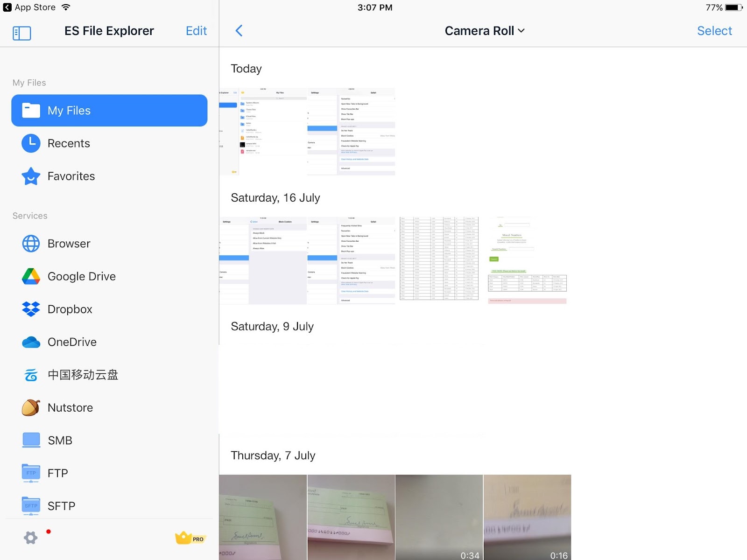This screenshot has height=560, width=747.
Task: Open the 0:34 video thumbnail
Action: (x=439, y=517)
